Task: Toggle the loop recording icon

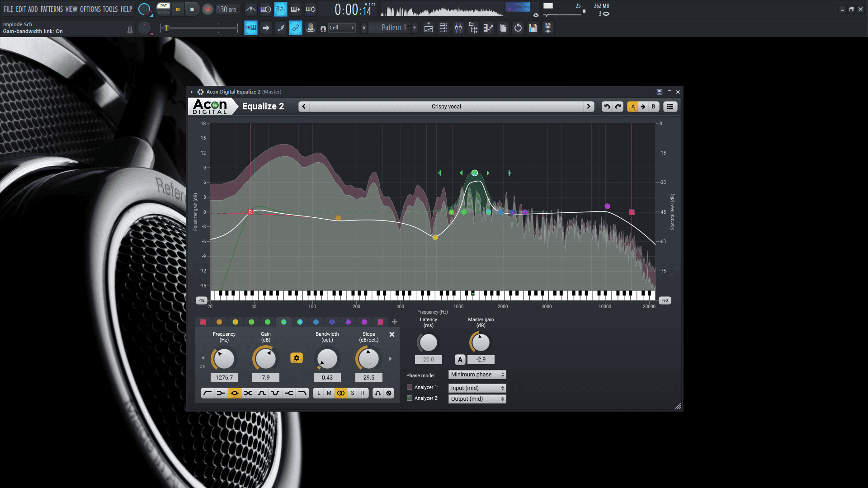Action: coord(311,9)
